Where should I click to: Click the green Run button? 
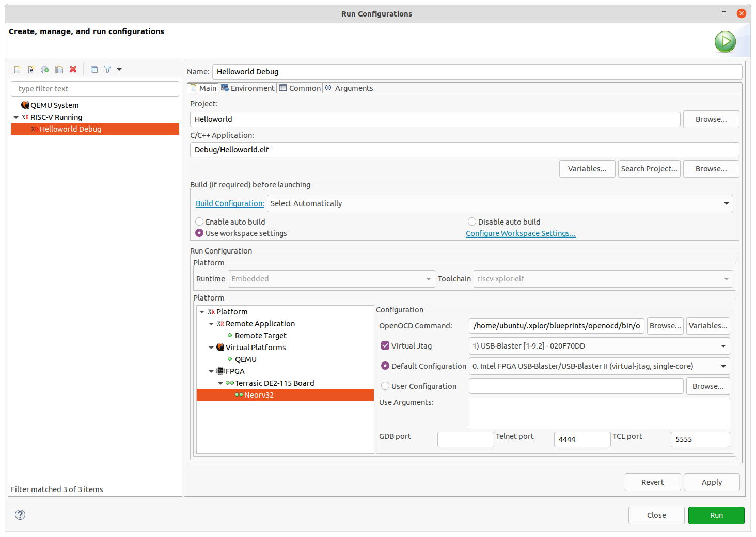click(716, 515)
